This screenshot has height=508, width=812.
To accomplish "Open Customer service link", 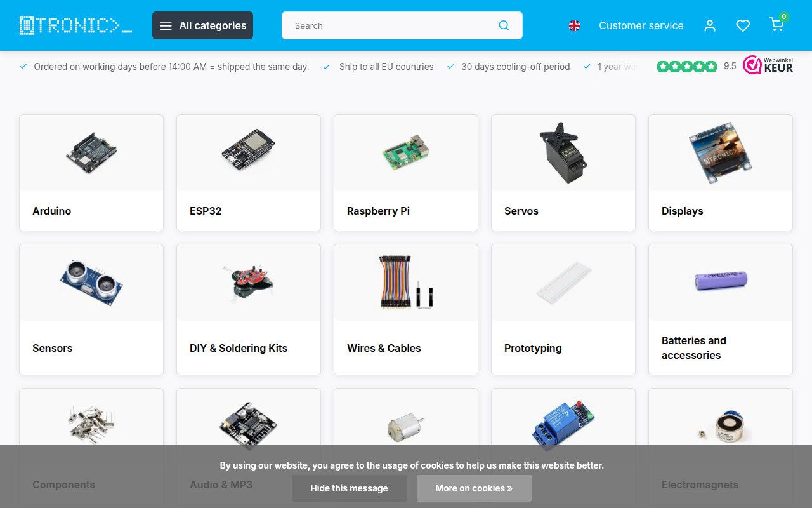I will pos(641,26).
